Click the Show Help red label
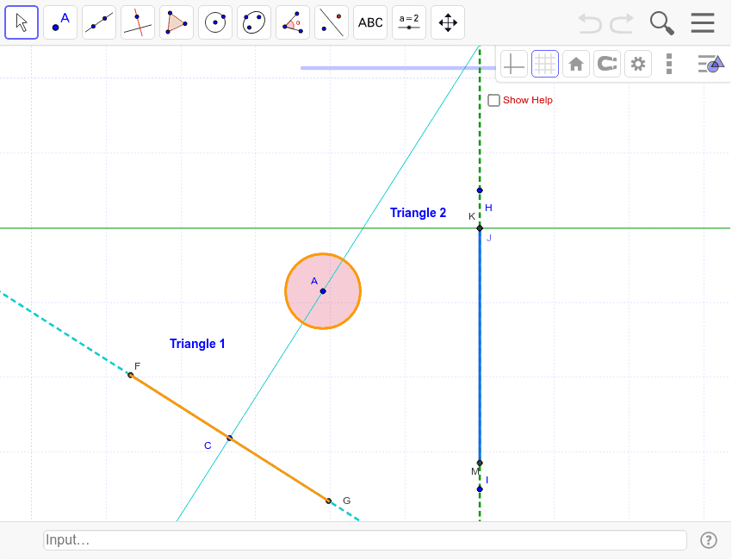Viewport: 732px width, 560px height. pos(528,100)
